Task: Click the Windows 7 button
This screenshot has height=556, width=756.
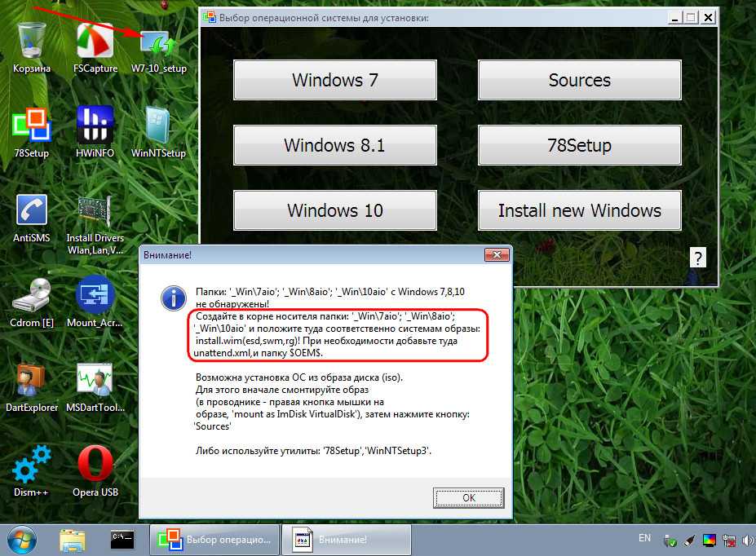Action: pyautogui.click(x=335, y=80)
